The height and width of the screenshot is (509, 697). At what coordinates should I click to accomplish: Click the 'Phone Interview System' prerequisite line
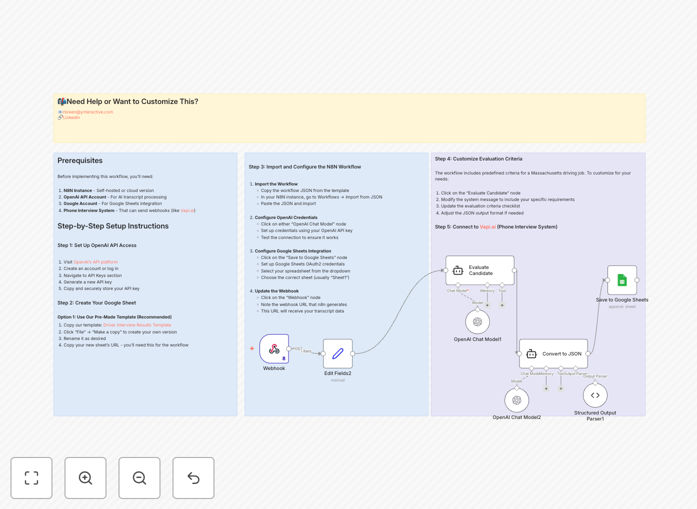point(129,210)
